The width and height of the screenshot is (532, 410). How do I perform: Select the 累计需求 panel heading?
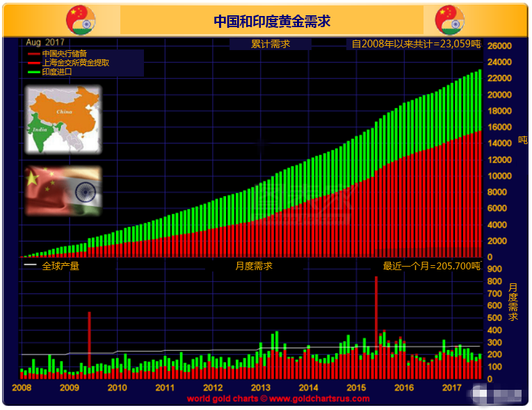(271, 44)
